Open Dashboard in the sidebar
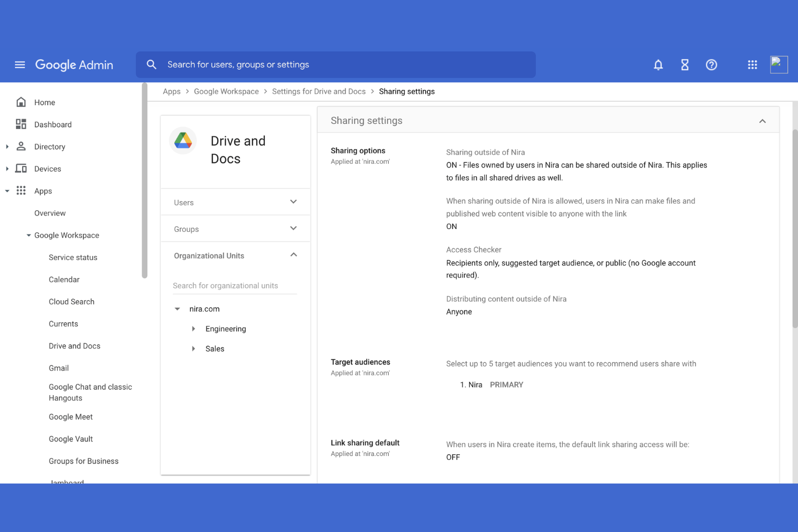 tap(53, 125)
